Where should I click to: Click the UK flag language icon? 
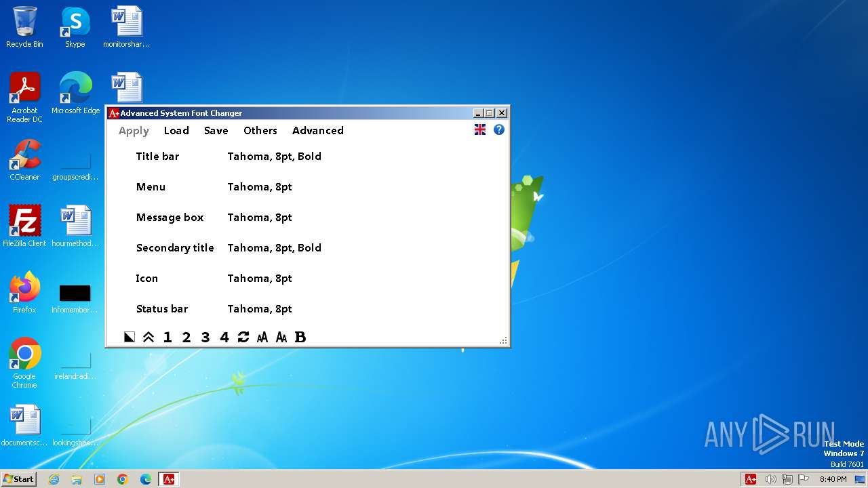pyautogui.click(x=480, y=129)
